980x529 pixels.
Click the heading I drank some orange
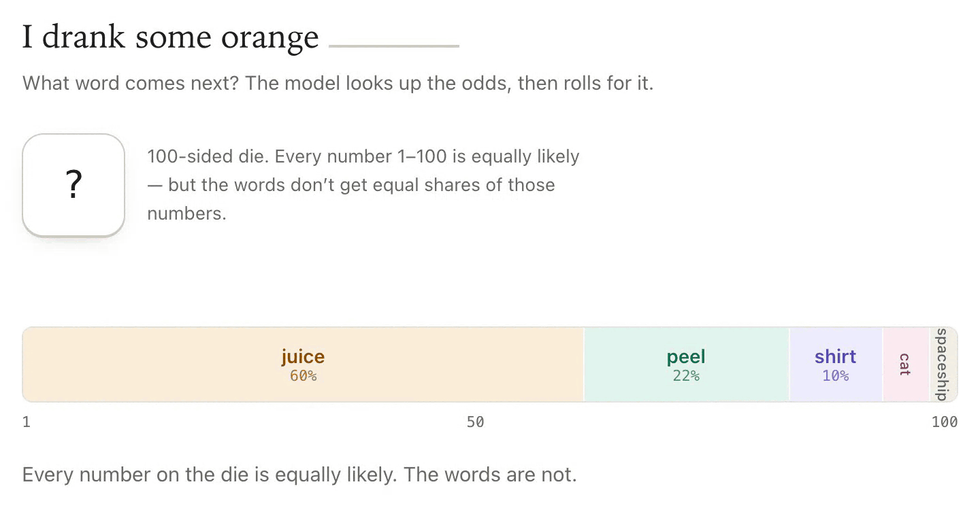pos(171,38)
